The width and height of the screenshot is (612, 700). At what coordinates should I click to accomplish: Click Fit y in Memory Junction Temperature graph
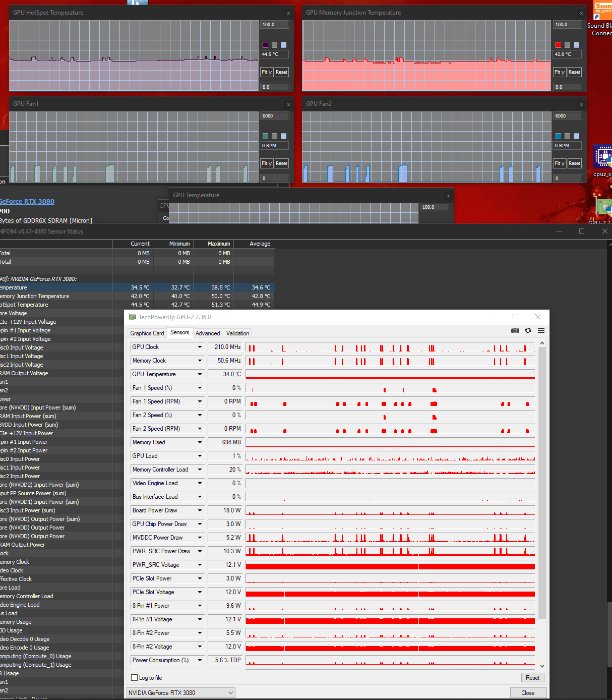560,72
